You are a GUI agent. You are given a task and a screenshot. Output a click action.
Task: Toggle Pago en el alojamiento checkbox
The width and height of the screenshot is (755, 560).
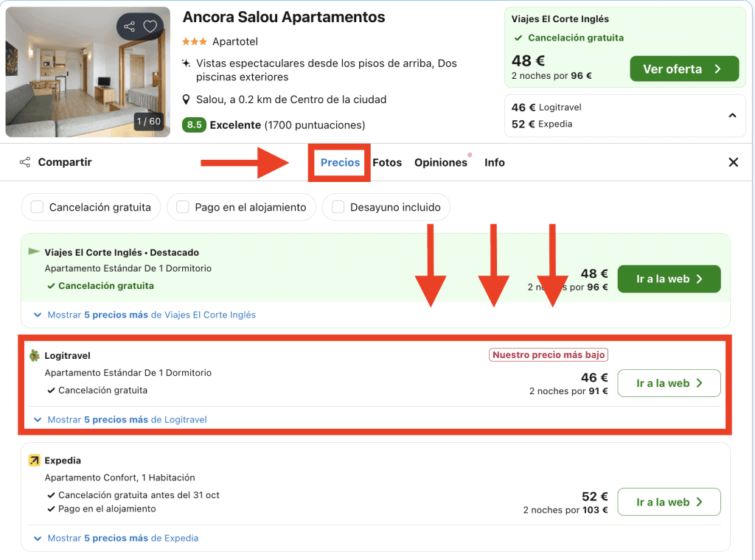point(183,208)
